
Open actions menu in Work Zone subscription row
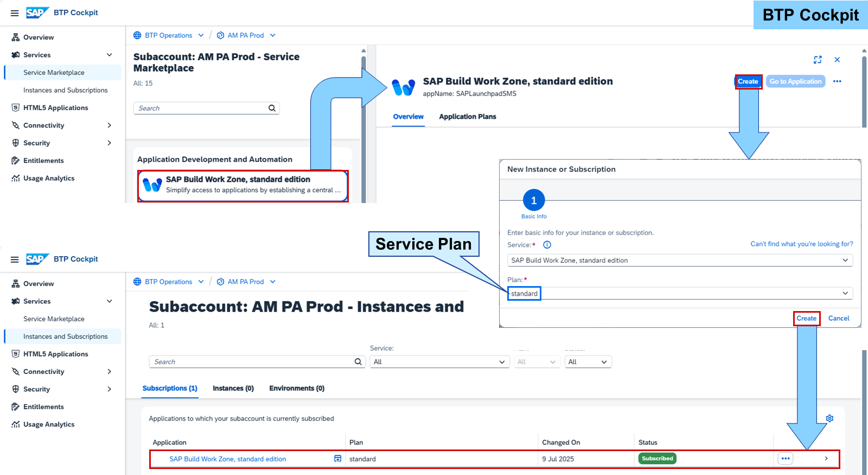click(x=785, y=459)
